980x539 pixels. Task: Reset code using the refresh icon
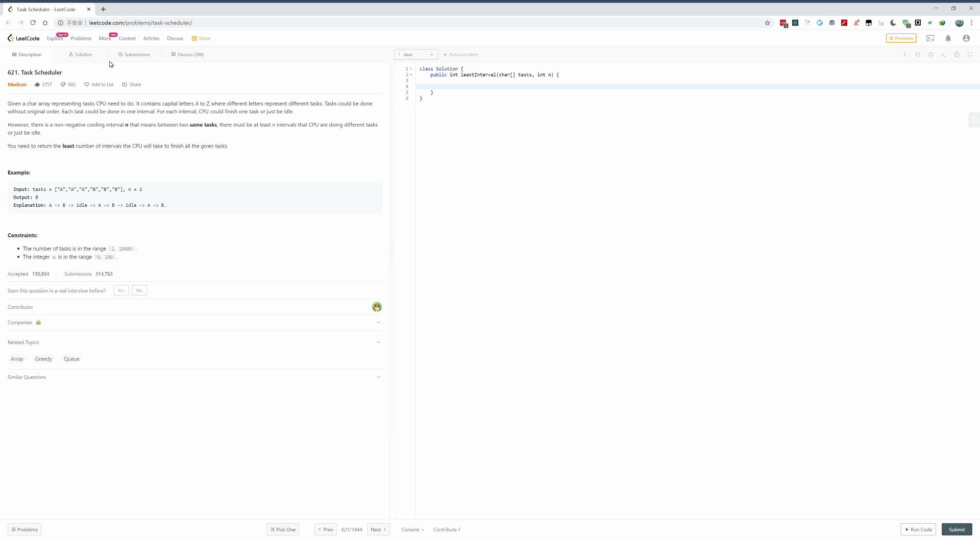pyautogui.click(x=930, y=55)
